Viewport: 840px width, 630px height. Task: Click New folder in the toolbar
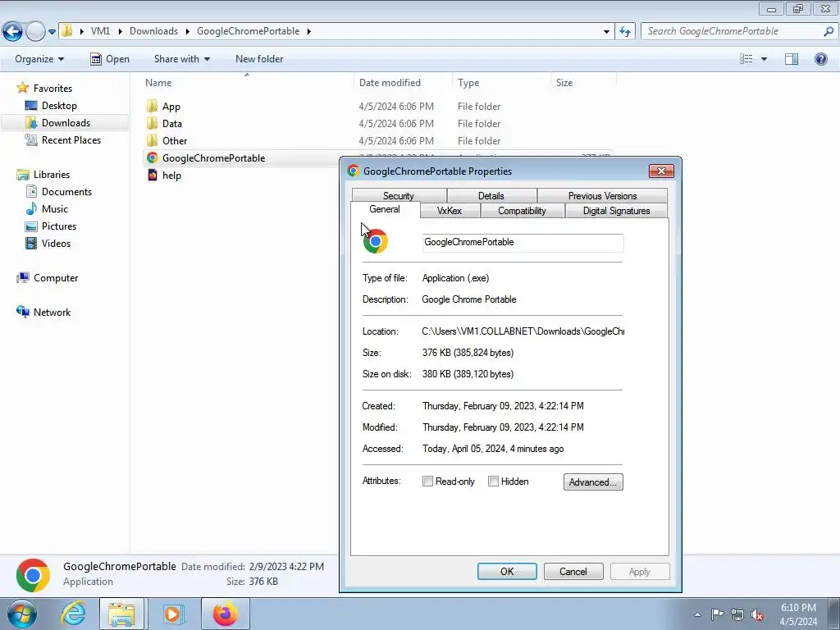click(259, 59)
